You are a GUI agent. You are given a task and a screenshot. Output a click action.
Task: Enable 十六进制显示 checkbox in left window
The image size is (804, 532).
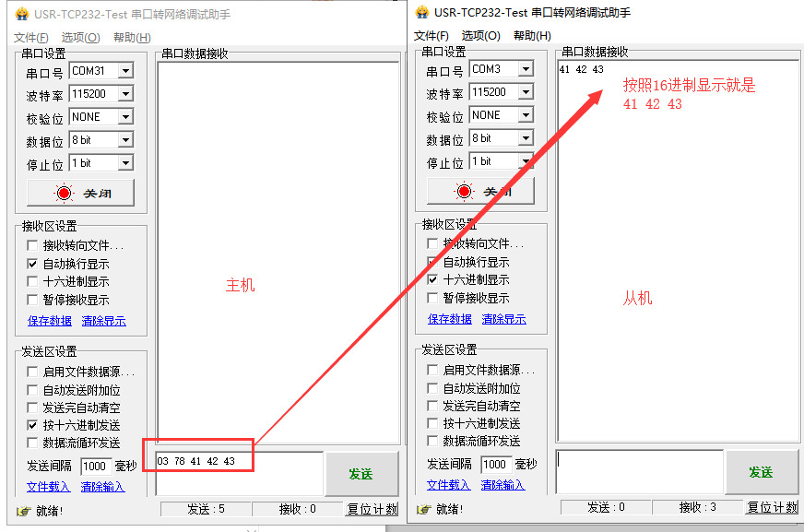(x=33, y=281)
